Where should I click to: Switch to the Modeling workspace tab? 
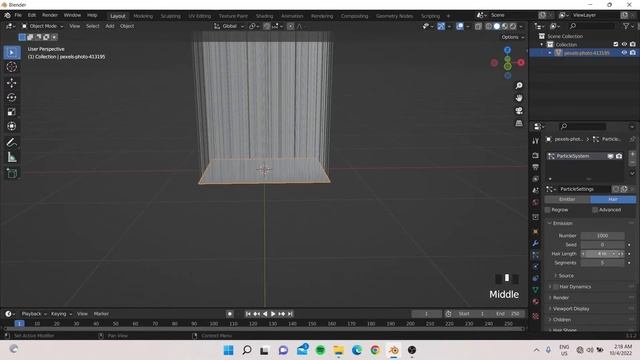click(x=143, y=16)
